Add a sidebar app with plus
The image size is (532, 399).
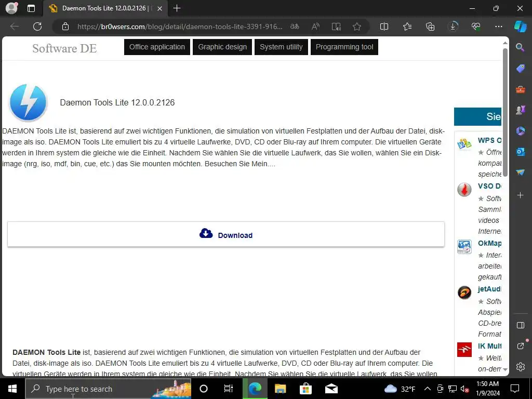coord(520,195)
